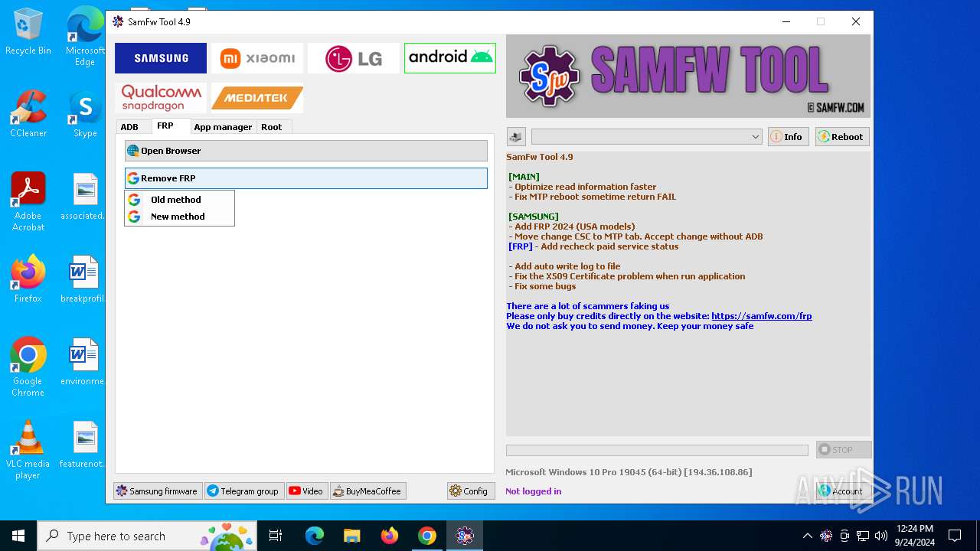Open the Adobe Acrobat desktop icon
The image size is (980, 551).
[28, 202]
